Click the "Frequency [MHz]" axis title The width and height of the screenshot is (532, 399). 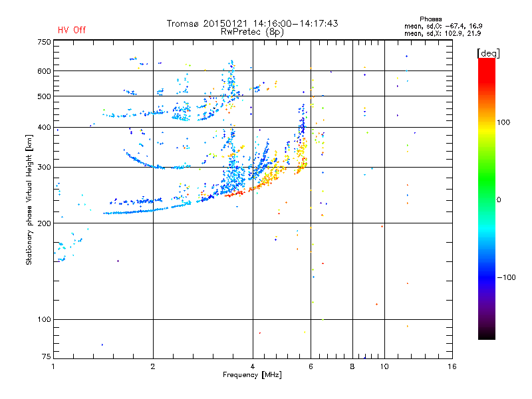(x=252, y=375)
